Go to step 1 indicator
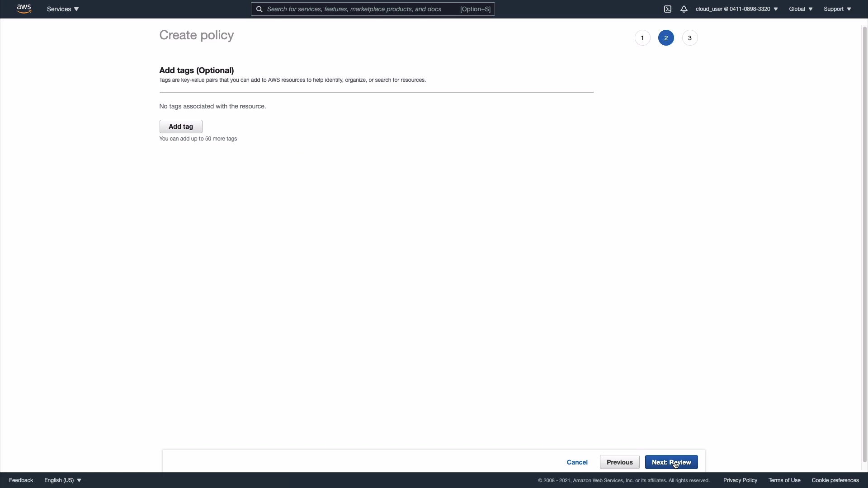 click(642, 38)
